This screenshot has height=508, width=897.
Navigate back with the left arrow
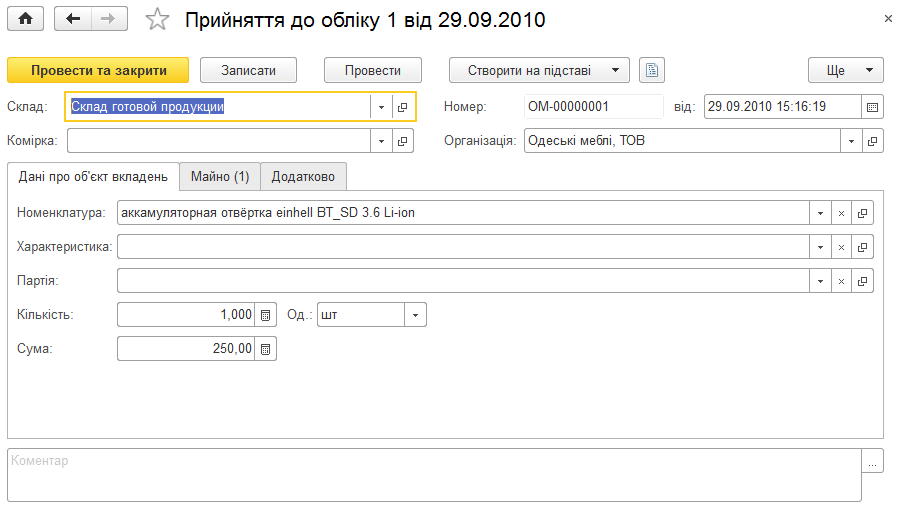pyautogui.click(x=73, y=19)
